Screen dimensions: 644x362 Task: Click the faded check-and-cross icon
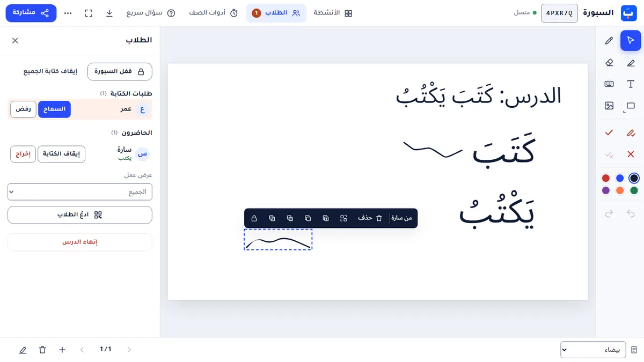[609, 154]
